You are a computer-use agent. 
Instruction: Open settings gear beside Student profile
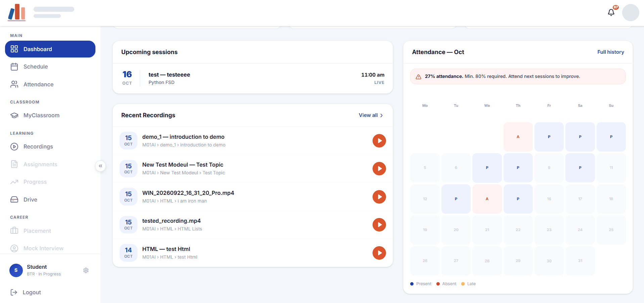[86, 270]
